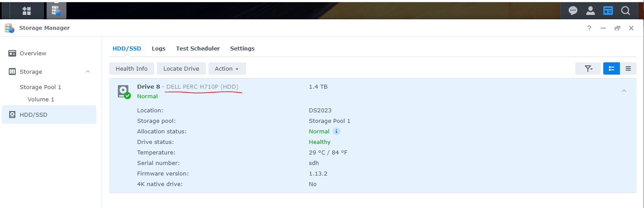
Task: Select Storage Pool 1 in sidebar
Action: (x=40, y=87)
